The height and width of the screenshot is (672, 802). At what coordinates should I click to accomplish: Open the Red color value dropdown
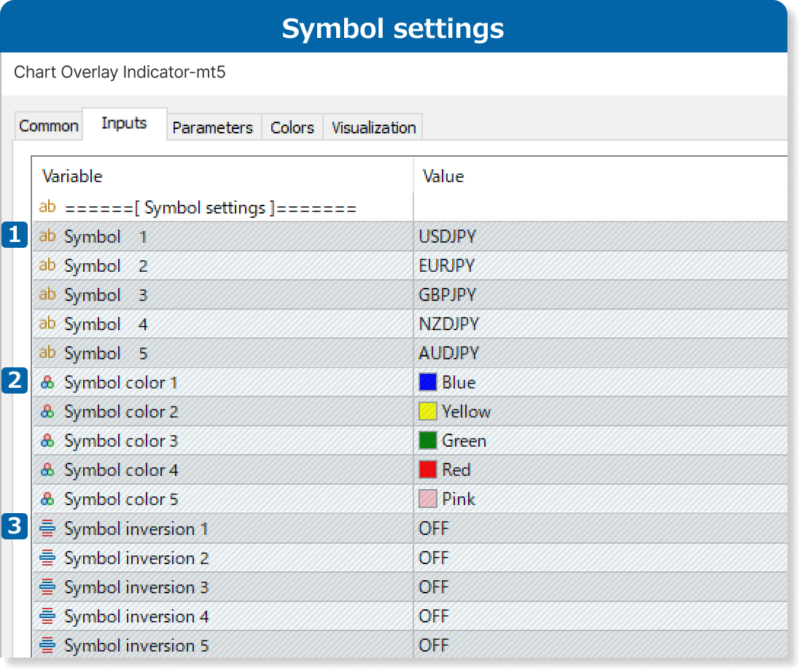click(x=601, y=469)
